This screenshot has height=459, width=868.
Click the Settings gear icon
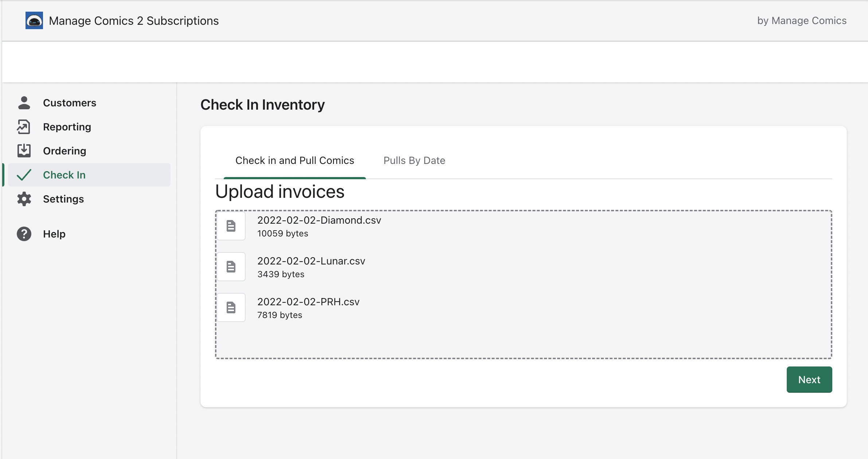24,199
